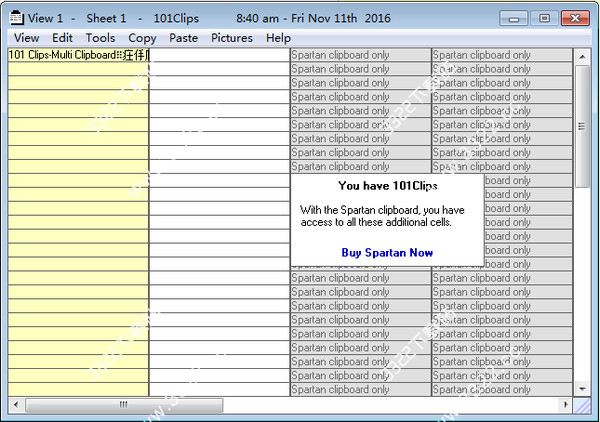Click the 101Clips clipboard icon in title bar

click(x=16, y=18)
